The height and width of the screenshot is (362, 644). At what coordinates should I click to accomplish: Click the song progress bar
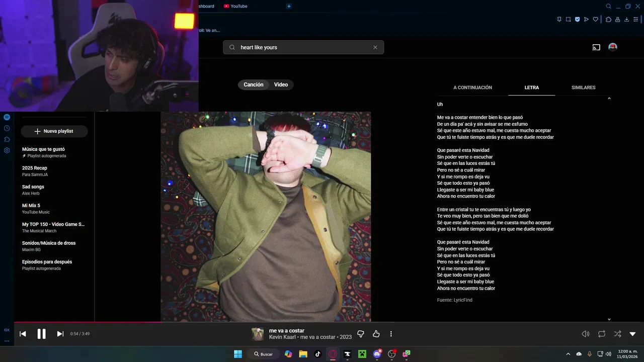(329, 322)
